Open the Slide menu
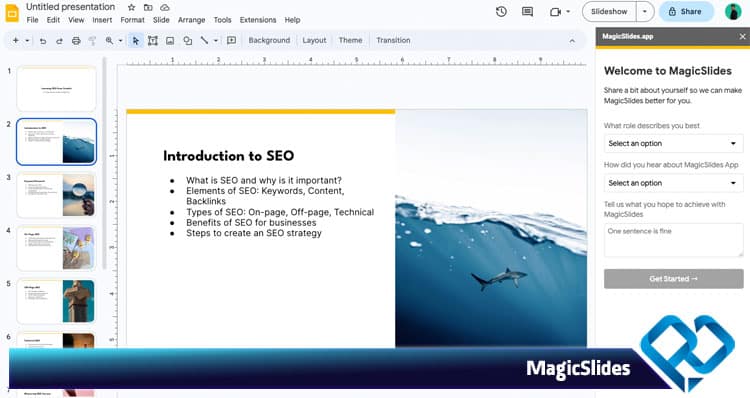Image resolution: width=750 pixels, height=398 pixels. [161, 20]
